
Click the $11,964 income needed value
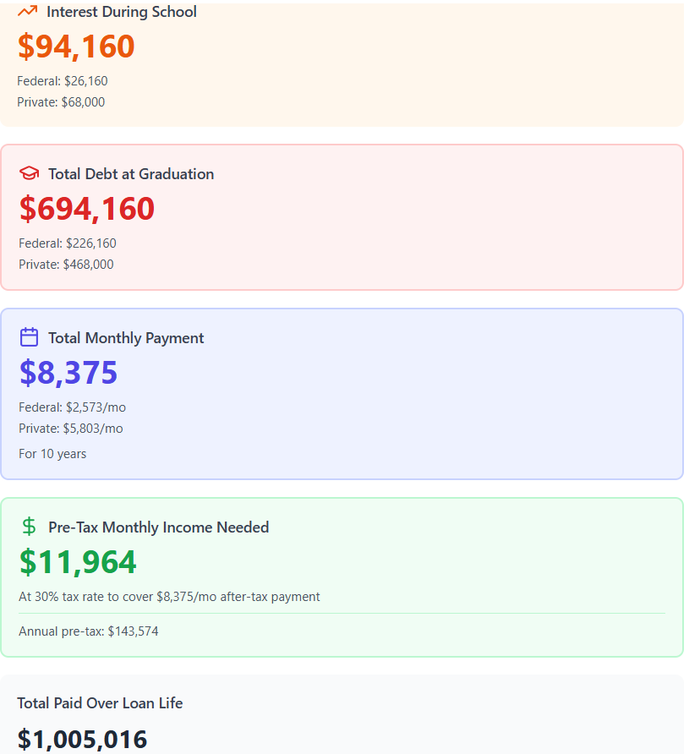78,562
